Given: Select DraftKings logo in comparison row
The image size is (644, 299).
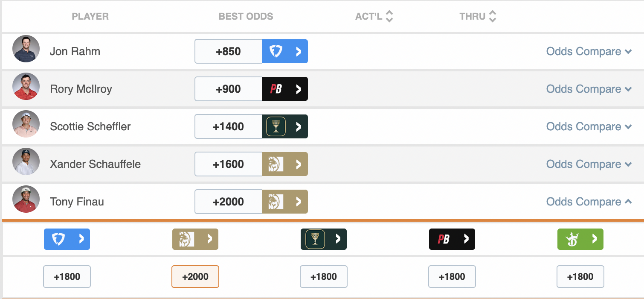Looking at the screenshot, I should click(x=580, y=239).
